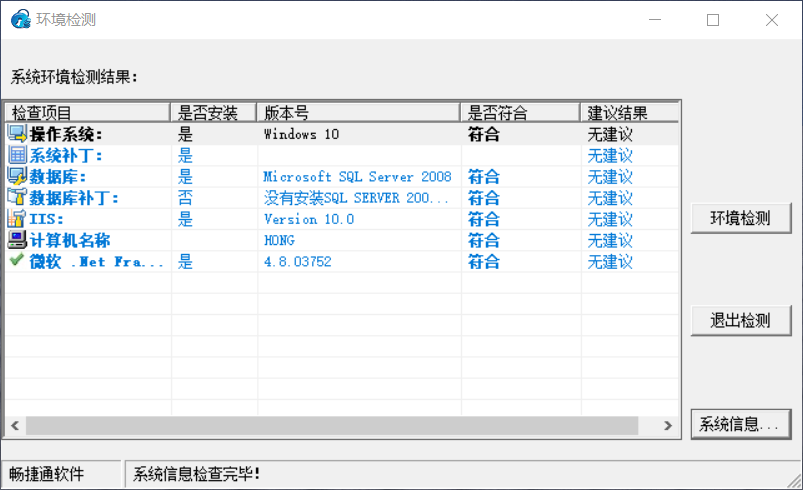This screenshot has height=490, width=803.
Task: Click the horizontal scrollbar left arrow
Action: tap(15, 425)
